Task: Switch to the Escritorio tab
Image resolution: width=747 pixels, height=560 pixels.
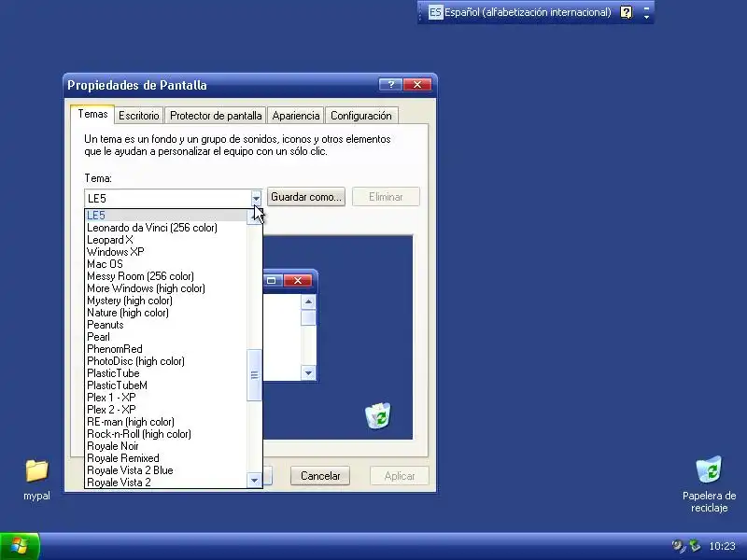Action: [x=138, y=116]
